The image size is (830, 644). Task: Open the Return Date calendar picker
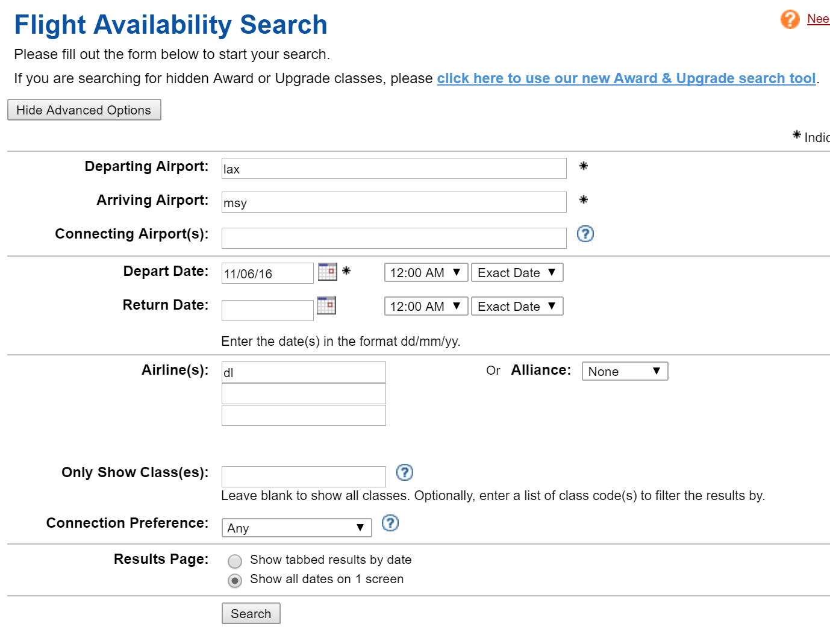pyautogui.click(x=326, y=305)
